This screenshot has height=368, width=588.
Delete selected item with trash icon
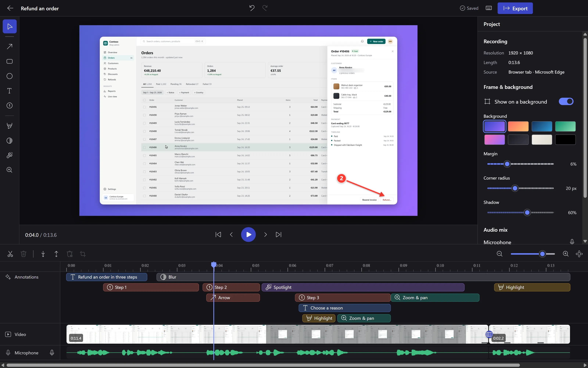pyautogui.click(x=24, y=254)
